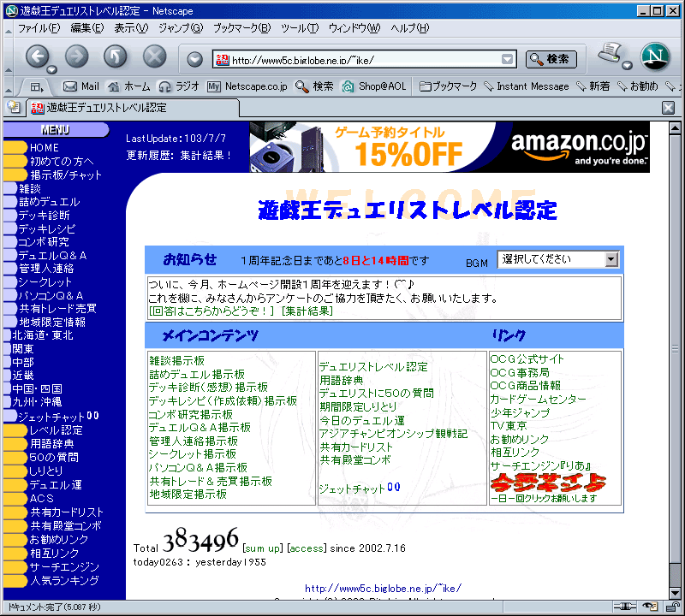This screenshot has height=616, width=685.
Task: Open the 新着 toolbar bookmark
Action: tap(593, 86)
